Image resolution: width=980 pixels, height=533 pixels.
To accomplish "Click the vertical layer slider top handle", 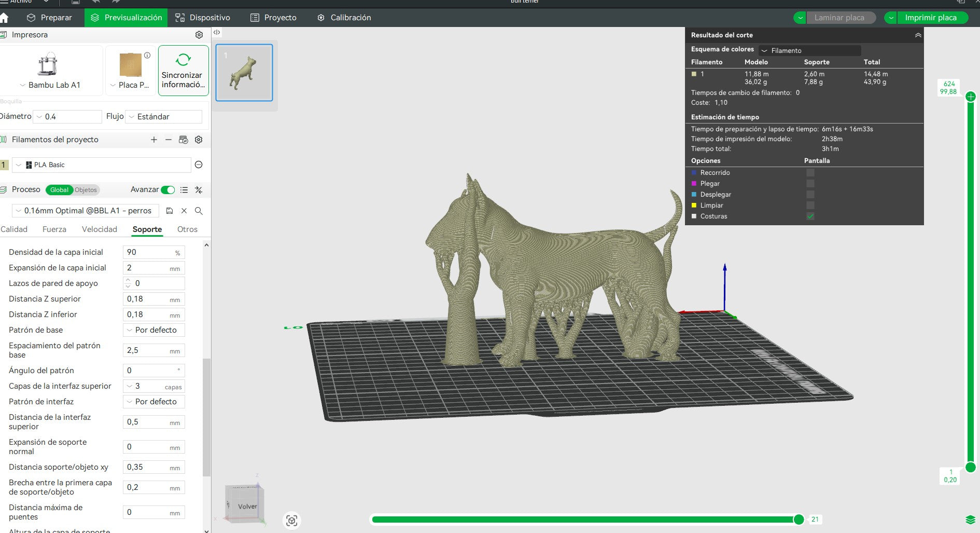I will (971, 97).
